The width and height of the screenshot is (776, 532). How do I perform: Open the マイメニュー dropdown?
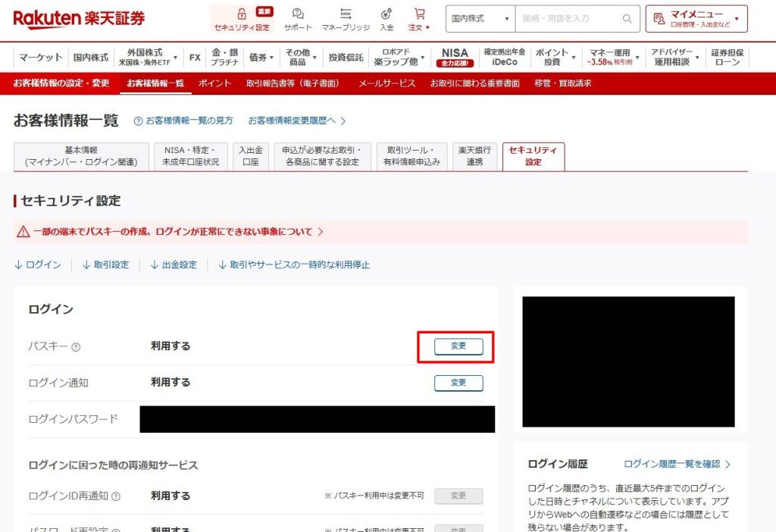point(696,19)
